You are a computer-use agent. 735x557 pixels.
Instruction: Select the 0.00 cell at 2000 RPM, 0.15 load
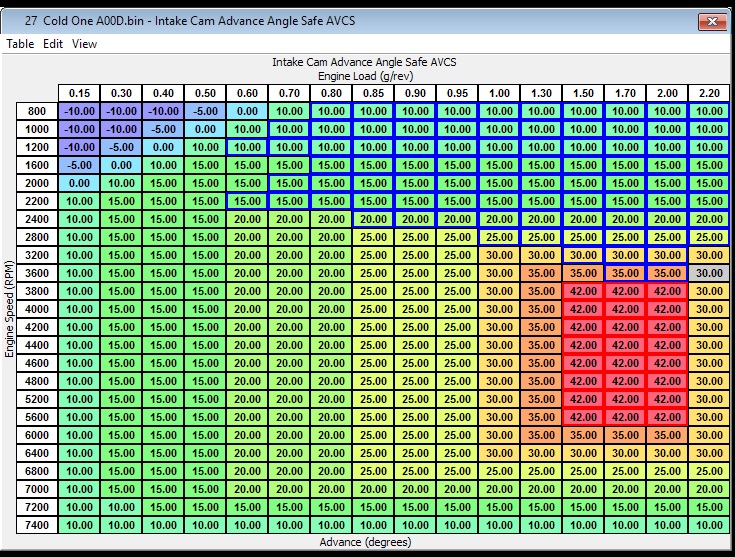[79, 183]
